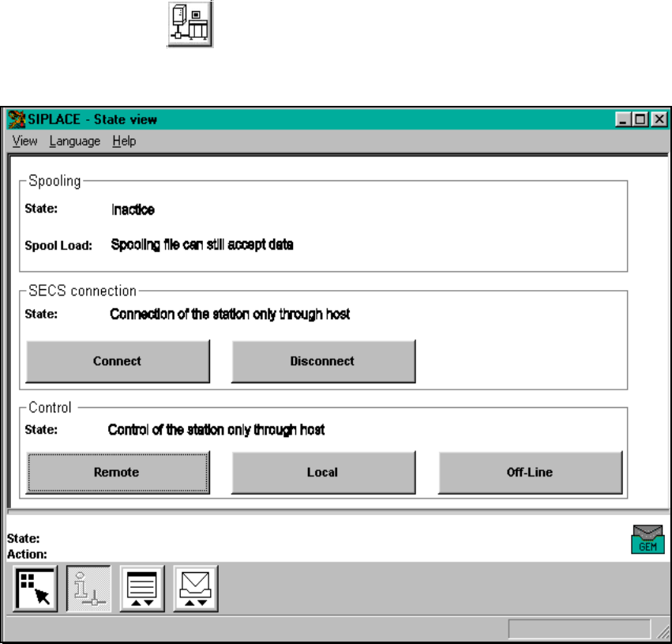Click 'Connection of the station only through host'
This screenshot has height=644, width=672.
[230, 314]
